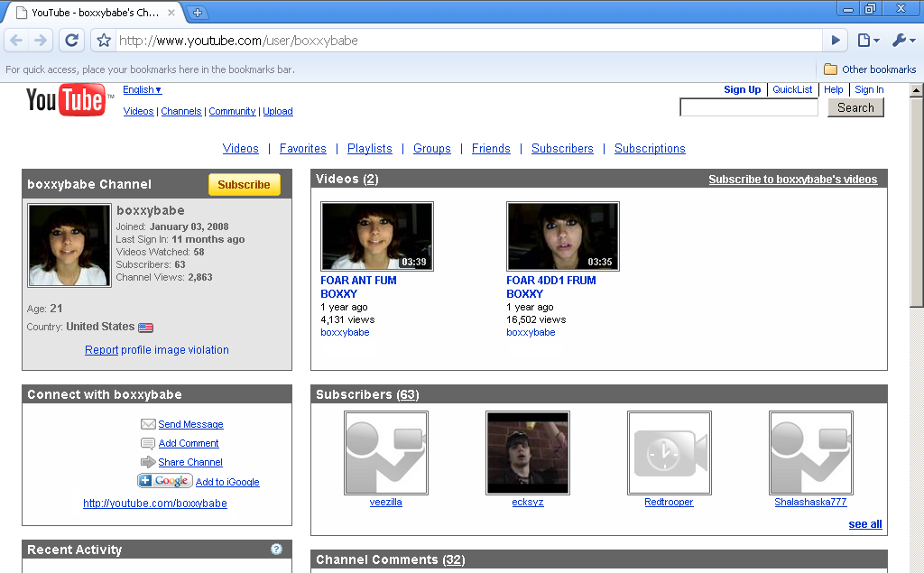924x573 pixels.
Task: Click Report profile image violation link
Action: pyautogui.click(x=157, y=350)
